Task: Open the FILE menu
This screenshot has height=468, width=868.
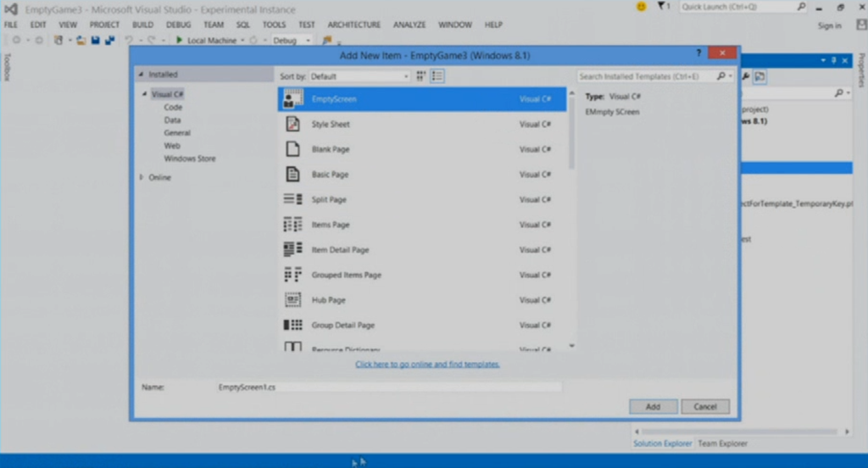Action: click(10, 25)
